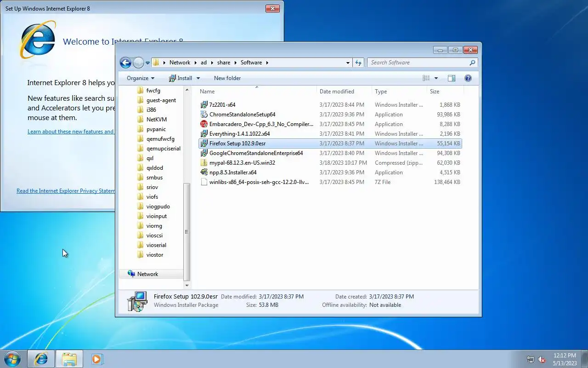
Task: Sort by the Size column header
Action: (445, 92)
